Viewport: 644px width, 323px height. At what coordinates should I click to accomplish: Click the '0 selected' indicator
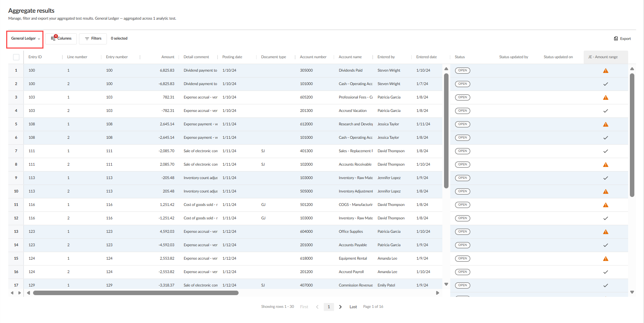click(119, 39)
